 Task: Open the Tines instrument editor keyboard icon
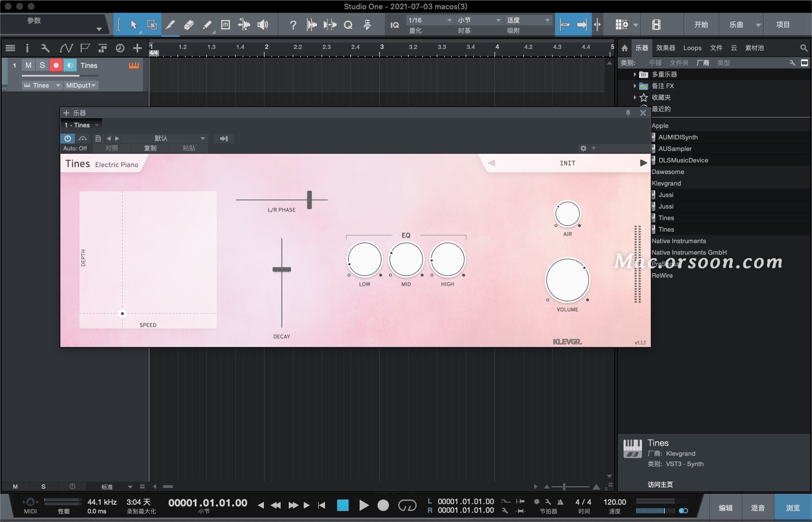click(134, 66)
